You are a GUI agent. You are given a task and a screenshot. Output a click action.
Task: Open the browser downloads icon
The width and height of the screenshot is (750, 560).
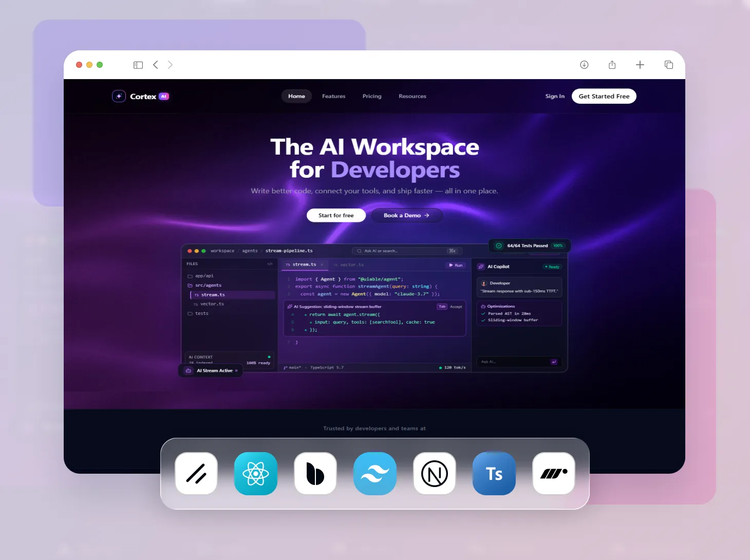[x=584, y=65]
